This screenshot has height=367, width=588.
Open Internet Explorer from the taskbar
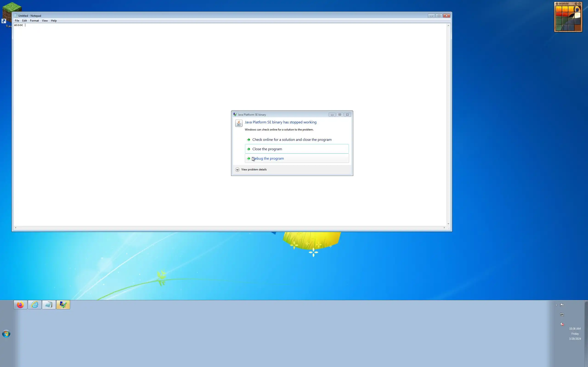point(35,305)
